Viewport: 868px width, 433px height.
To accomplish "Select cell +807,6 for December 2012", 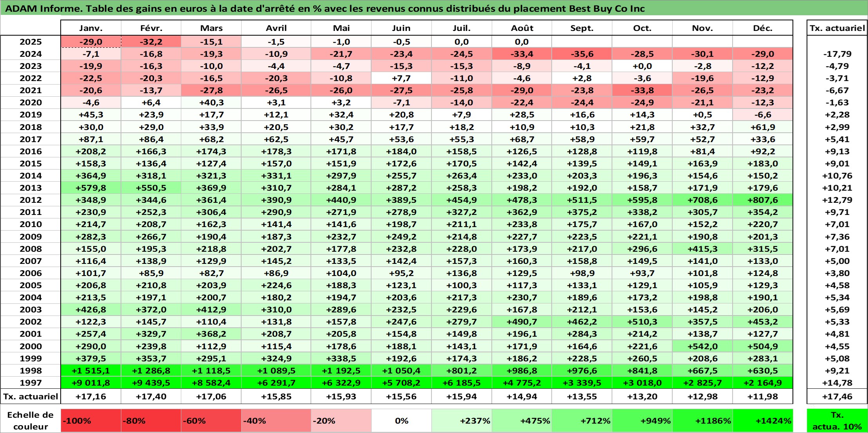I will [x=763, y=200].
